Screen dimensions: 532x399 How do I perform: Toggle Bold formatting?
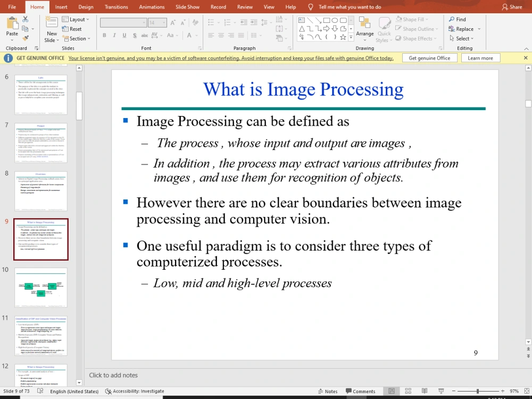(104, 35)
